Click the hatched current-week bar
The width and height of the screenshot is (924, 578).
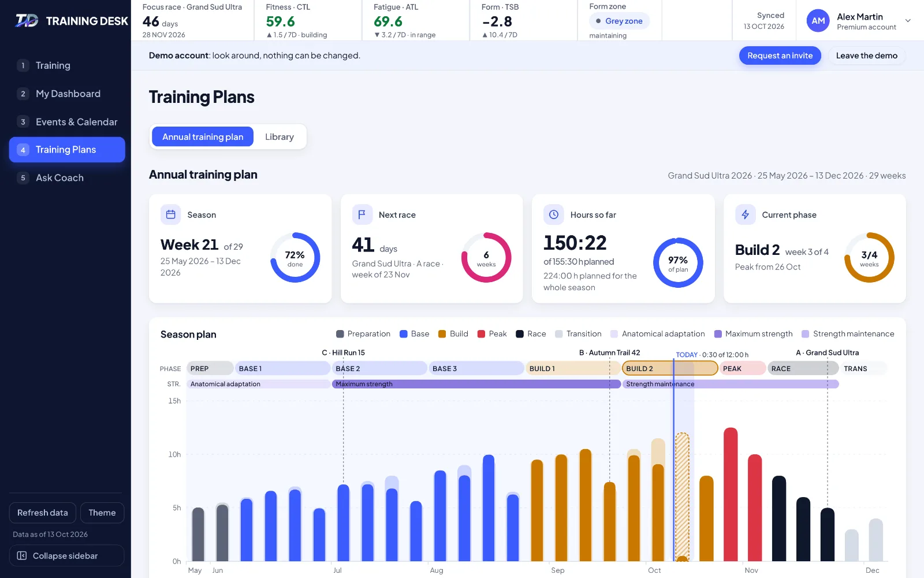pos(682,497)
